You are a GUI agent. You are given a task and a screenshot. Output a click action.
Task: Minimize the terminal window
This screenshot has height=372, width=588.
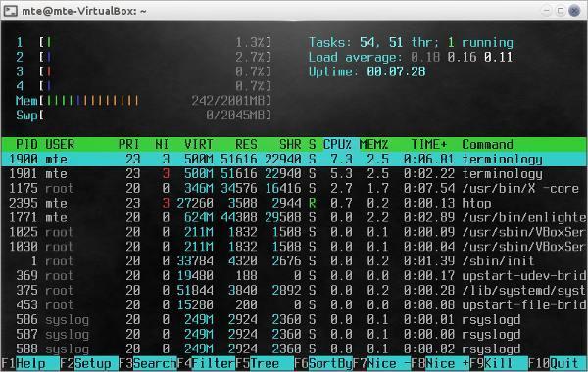pyautogui.click(x=547, y=11)
